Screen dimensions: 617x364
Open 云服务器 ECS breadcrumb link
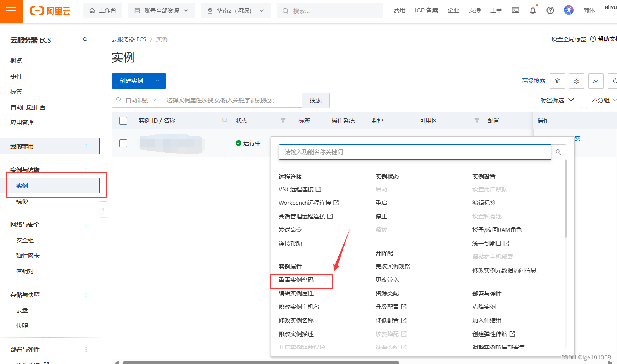click(x=129, y=39)
